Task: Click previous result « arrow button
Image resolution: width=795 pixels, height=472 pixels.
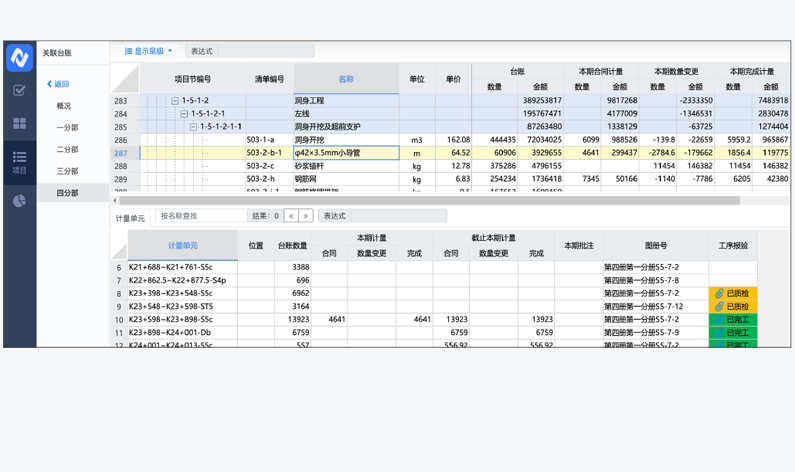Action: coord(291,216)
